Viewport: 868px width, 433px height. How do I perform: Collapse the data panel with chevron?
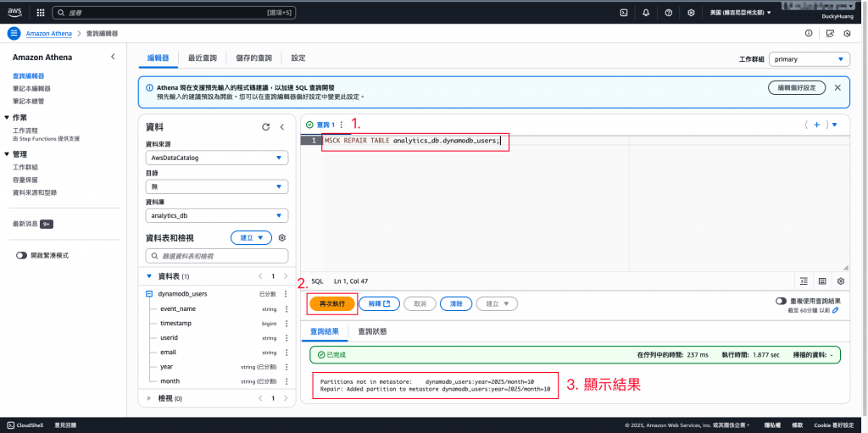coord(281,127)
